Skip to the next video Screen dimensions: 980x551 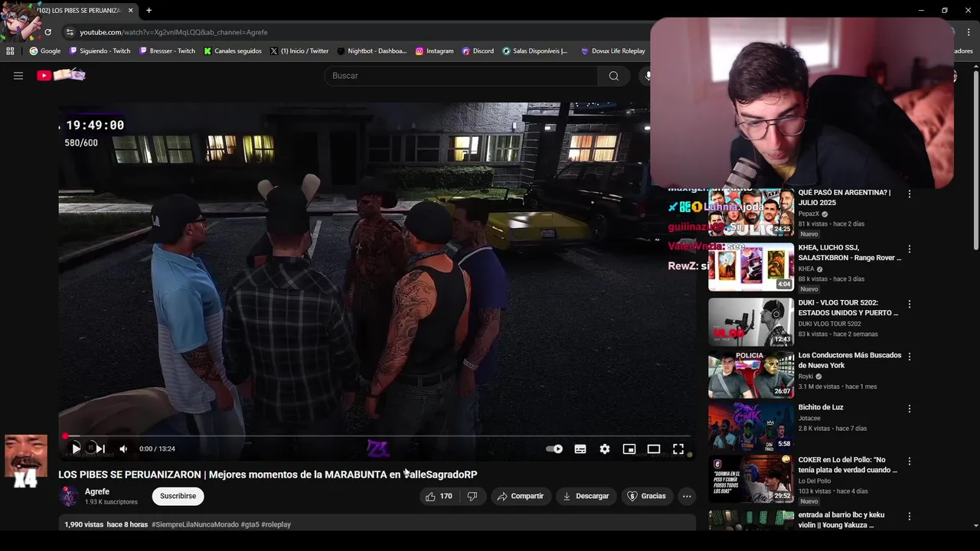(x=100, y=448)
